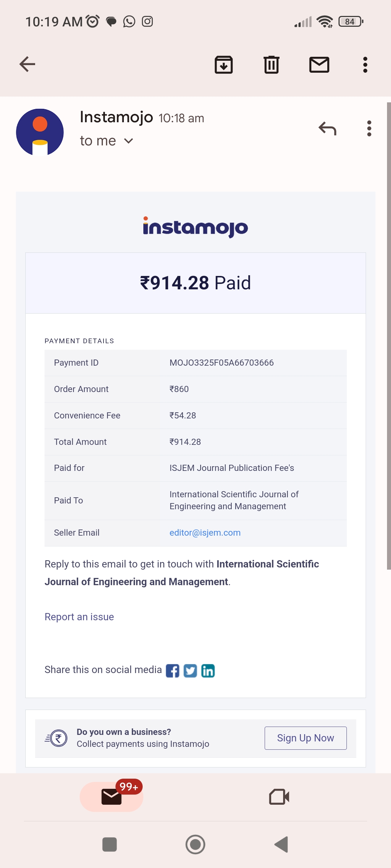
Task: Mark email as unread via envelope icon
Action: 319,65
